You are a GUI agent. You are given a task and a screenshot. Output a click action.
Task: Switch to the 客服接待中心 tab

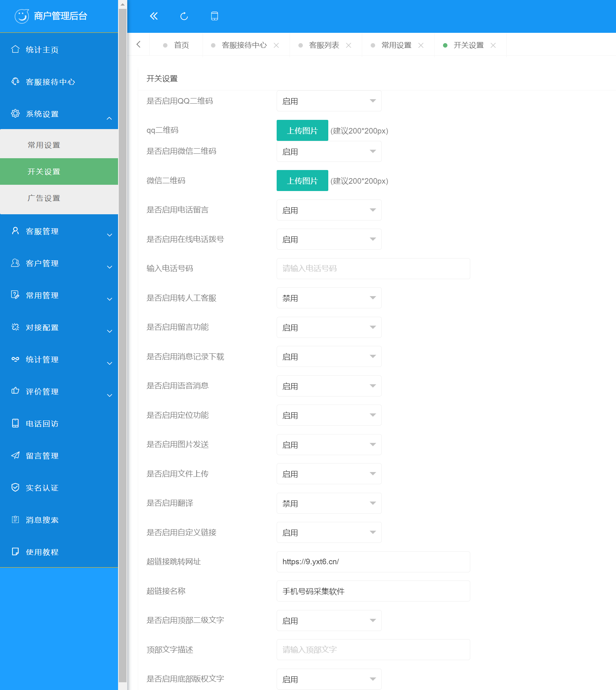tap(244, 45)
